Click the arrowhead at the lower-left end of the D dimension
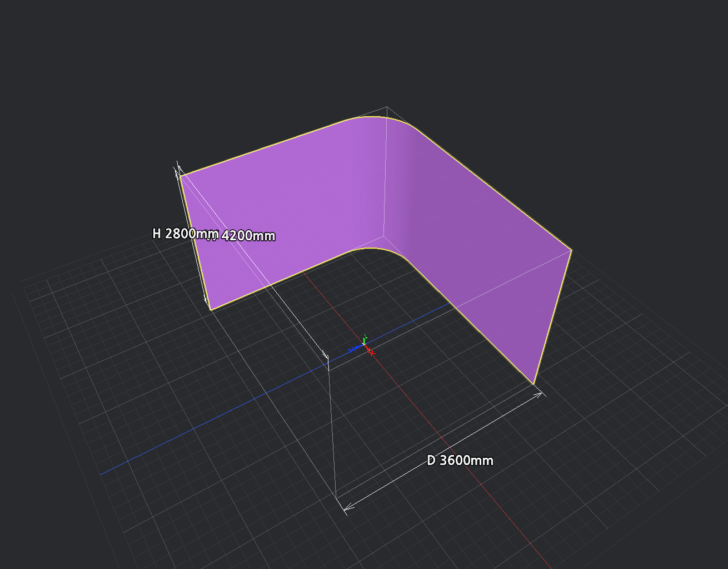728x569 pixels. tap(348, 507)
